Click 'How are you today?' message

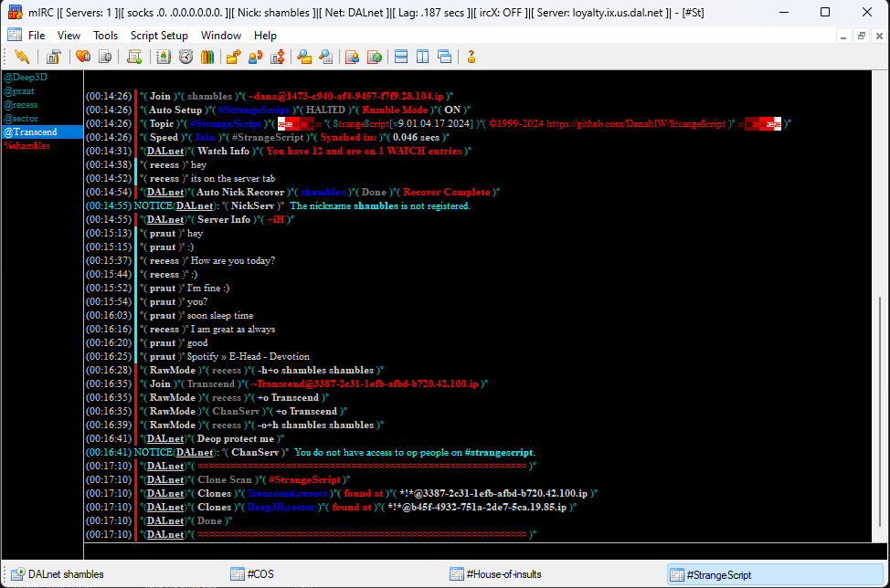(x=233, y=261)
